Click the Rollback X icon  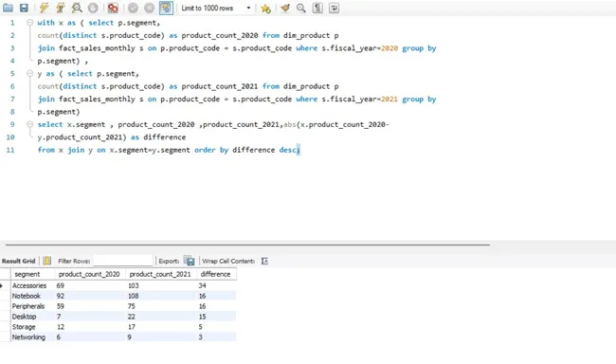(150, 8)
